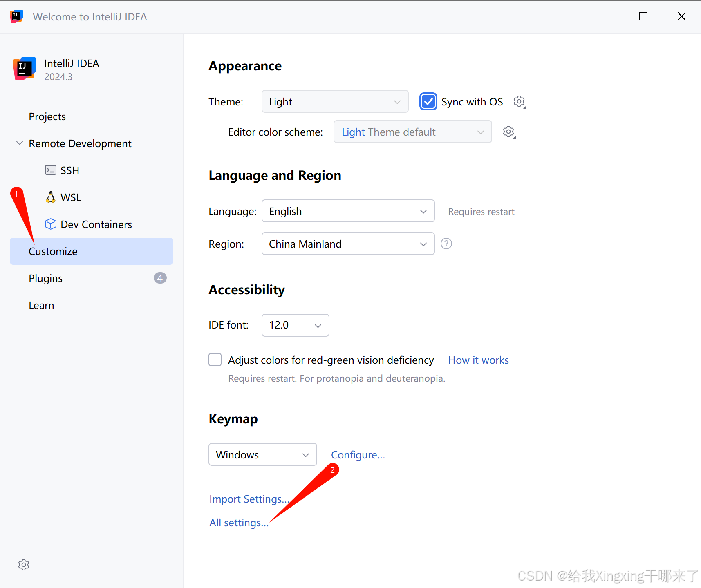Click the 'For protanopia and deuteranopia' hint text
Screen dimensions: 701x588
(x=372, y=378)
